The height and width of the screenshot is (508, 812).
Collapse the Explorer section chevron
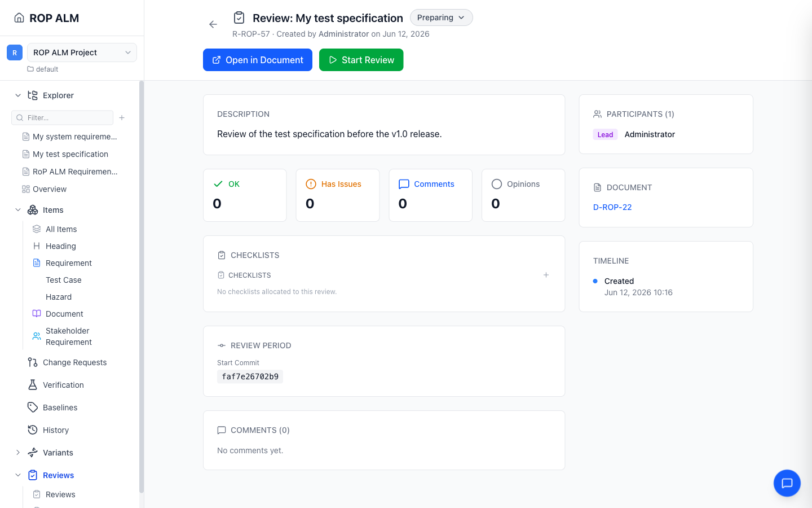[x=18, y=95]
